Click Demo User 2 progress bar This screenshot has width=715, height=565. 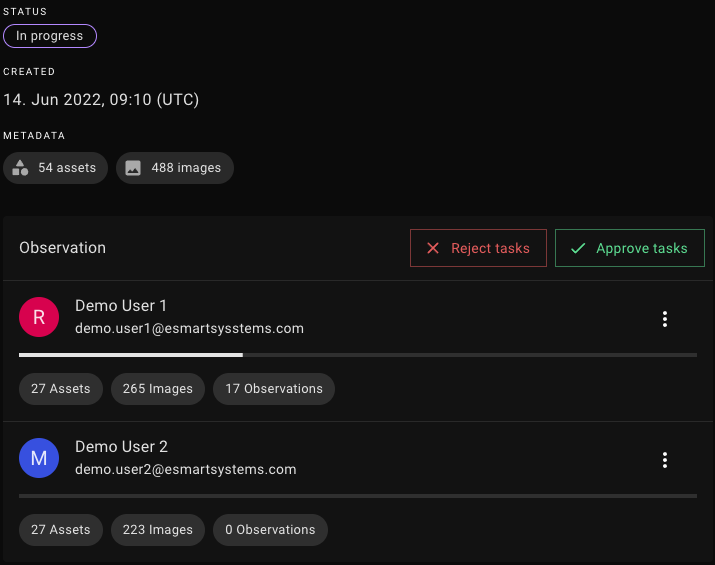[358, 496]
